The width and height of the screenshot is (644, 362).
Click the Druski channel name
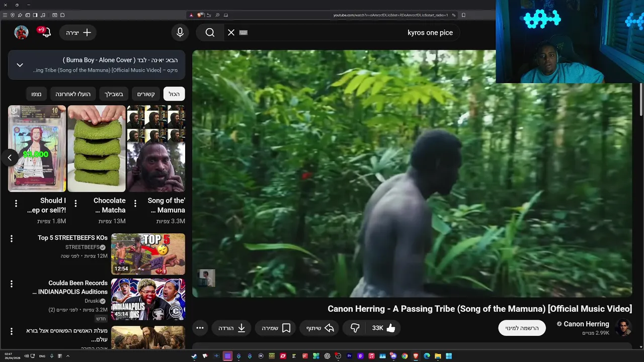[x=91, y=301]
